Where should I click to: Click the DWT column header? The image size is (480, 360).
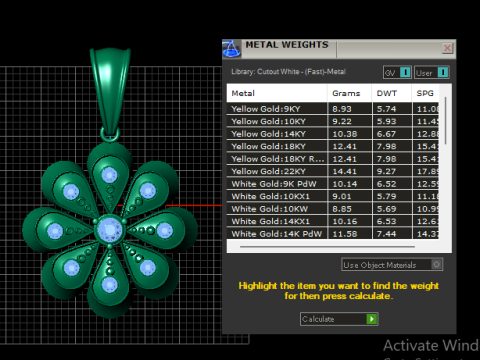tap(392, 93)
